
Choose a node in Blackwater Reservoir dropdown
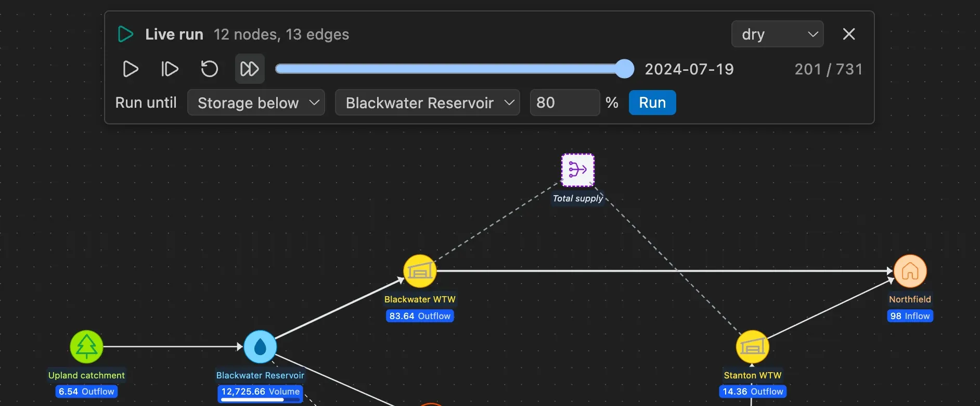(428, 103)
